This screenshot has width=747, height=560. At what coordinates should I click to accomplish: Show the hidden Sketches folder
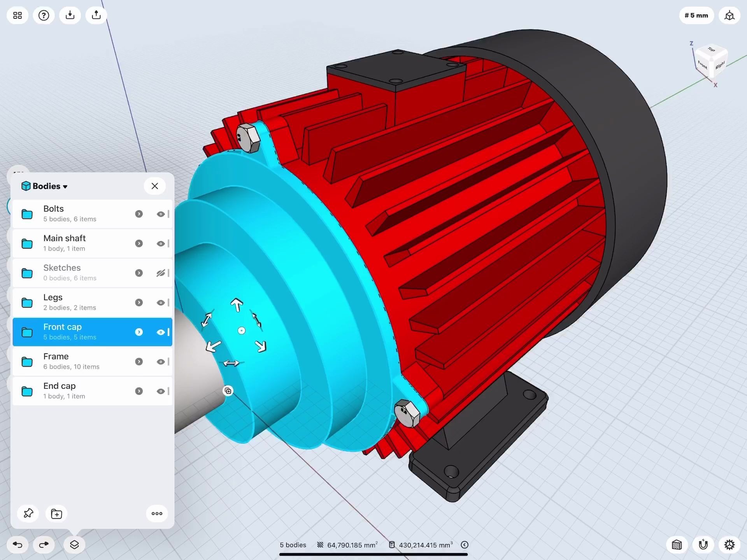(x=161, y=273)
